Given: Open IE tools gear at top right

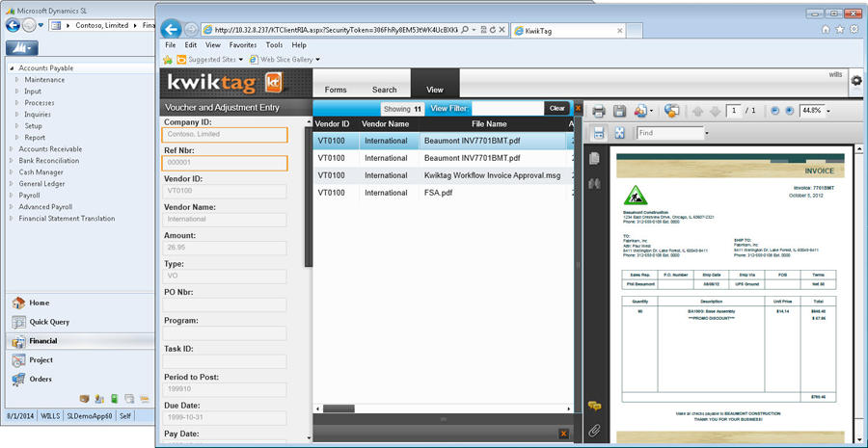Looking at the screenshot, I should [854, 29].
